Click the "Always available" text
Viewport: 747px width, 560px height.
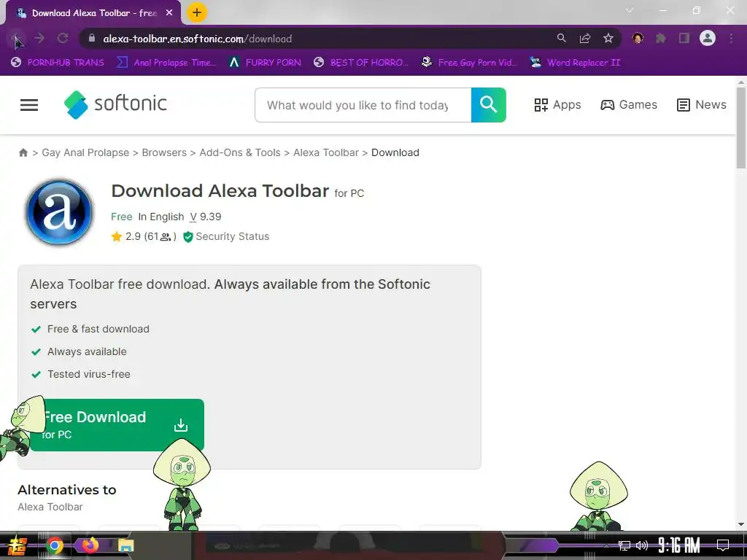87,352
